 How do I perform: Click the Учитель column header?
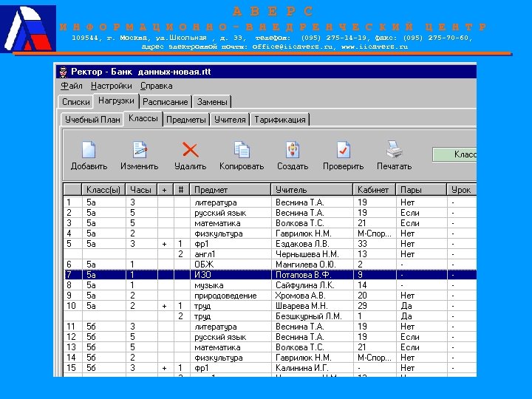point(312,190)
